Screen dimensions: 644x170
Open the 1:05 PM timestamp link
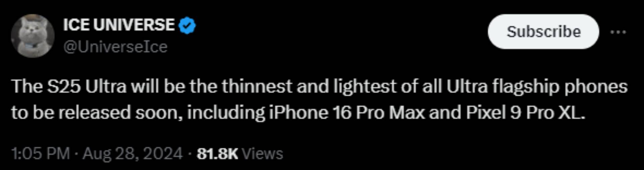click(x=41, y=154)
